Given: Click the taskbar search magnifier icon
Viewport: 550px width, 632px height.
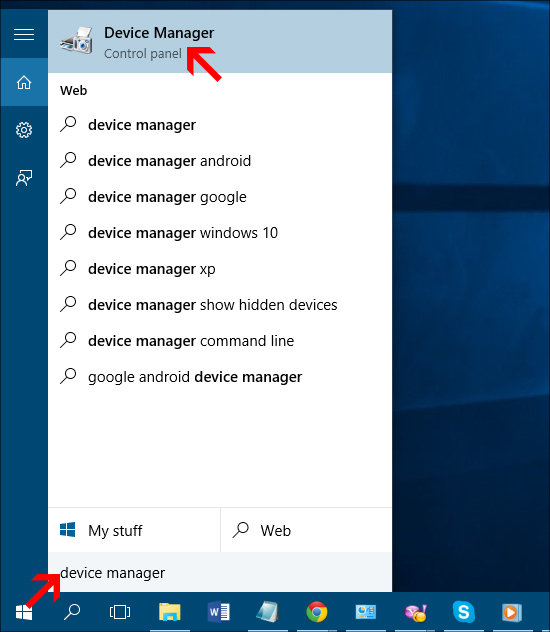Looking at the screenshot, I should pos(72,612).
